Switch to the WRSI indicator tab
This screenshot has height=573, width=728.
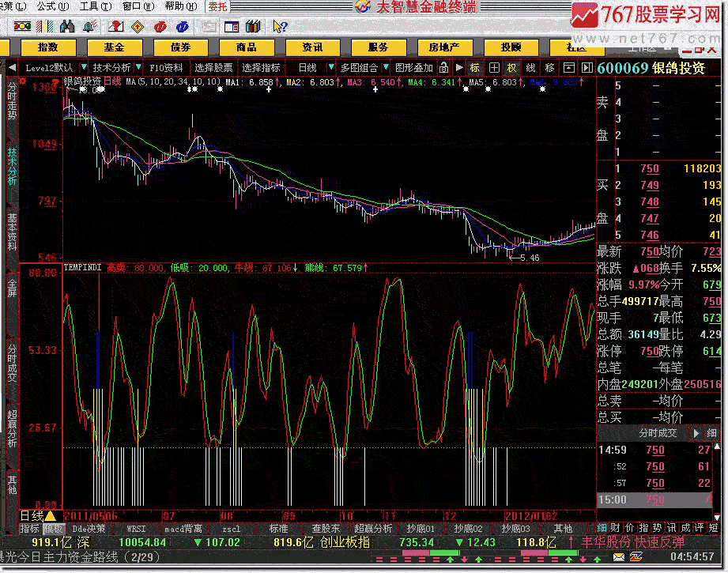136,529
